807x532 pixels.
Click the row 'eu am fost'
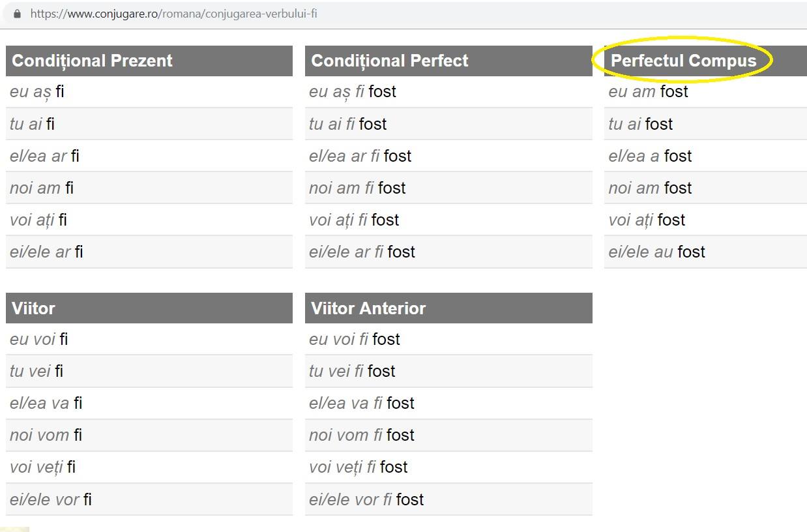click(x=705, y=92)
